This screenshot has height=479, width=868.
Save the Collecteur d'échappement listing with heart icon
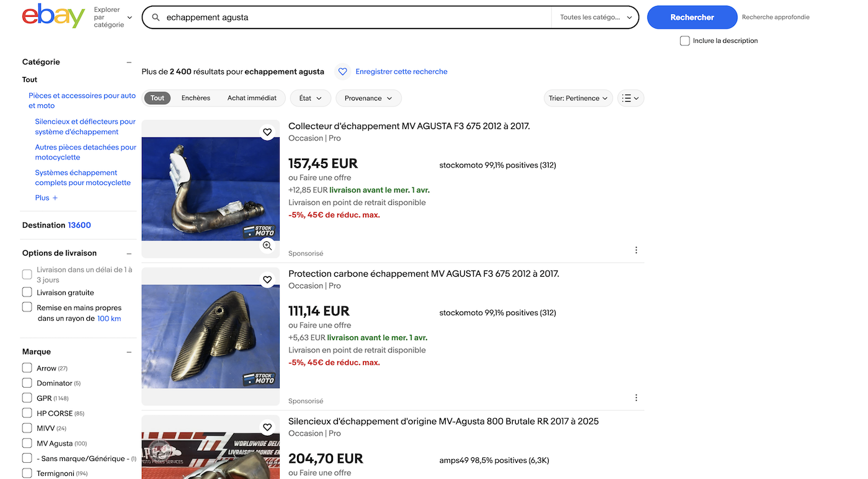coord(267,132)
